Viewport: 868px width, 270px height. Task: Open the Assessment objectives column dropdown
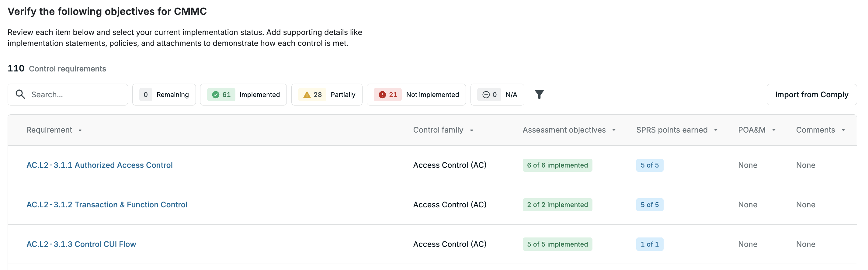point(614,130)
